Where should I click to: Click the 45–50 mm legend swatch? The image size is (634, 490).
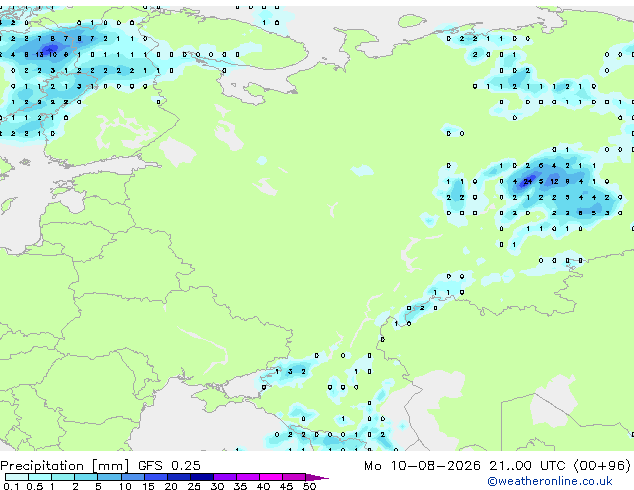click(294, 477)
